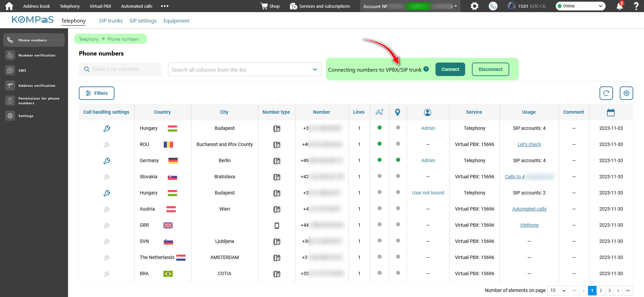This screenshot has height=297, width=644.
Task: Go to page 2 of results
Action: (x=601, y=291)
